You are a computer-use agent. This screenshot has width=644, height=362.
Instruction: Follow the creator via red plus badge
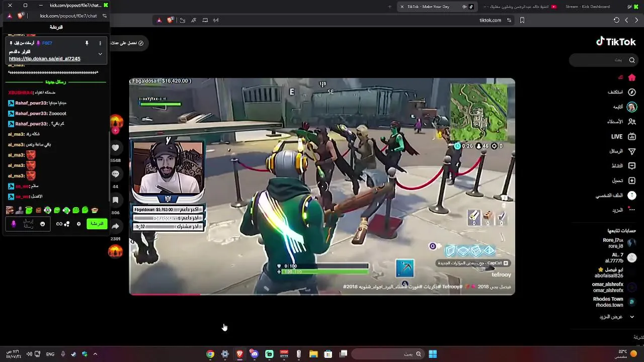point(115,131)
